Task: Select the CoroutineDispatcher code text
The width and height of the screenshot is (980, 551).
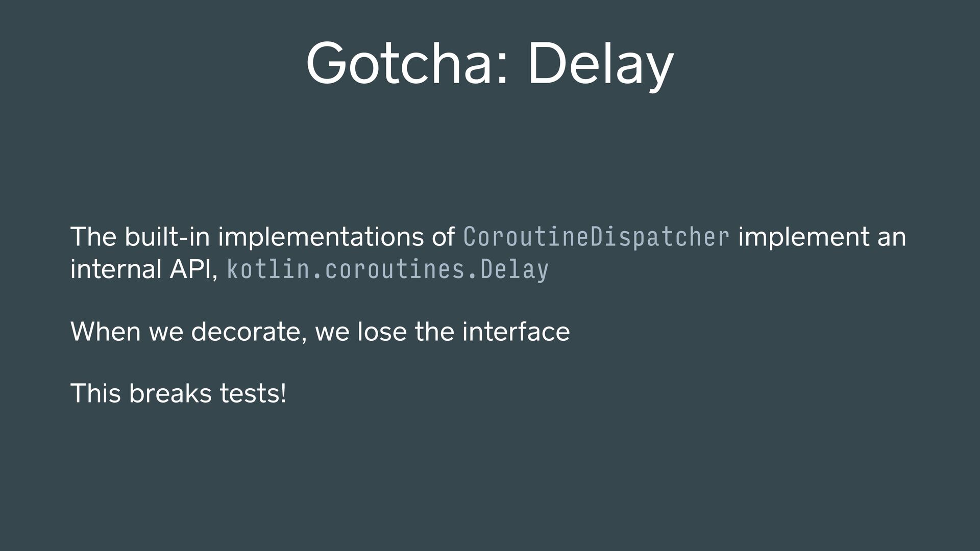Action: click(596, 238)
